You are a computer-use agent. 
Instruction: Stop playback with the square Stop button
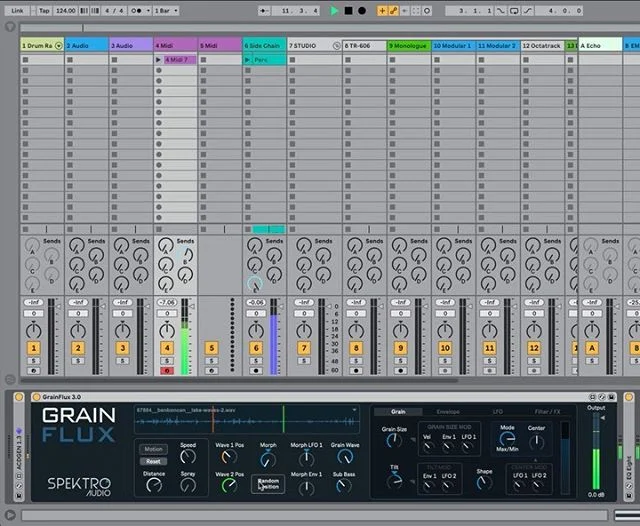coord(348,11)
